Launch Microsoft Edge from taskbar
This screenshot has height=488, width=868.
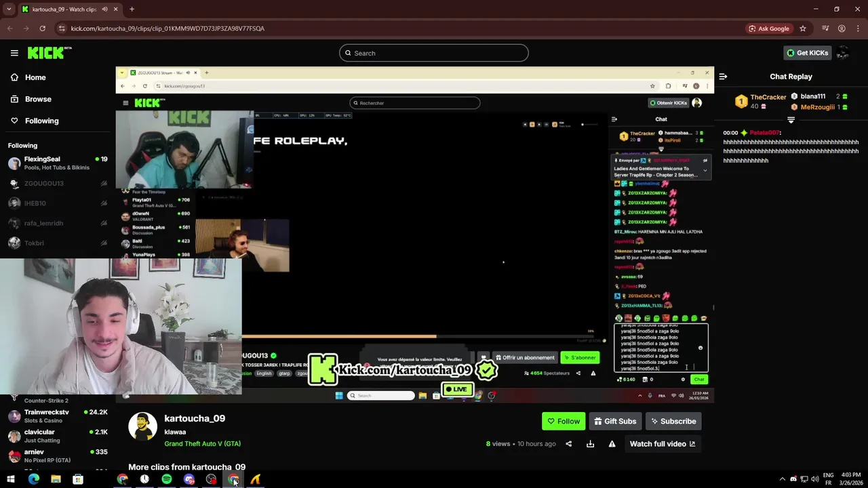click(33, 479)
